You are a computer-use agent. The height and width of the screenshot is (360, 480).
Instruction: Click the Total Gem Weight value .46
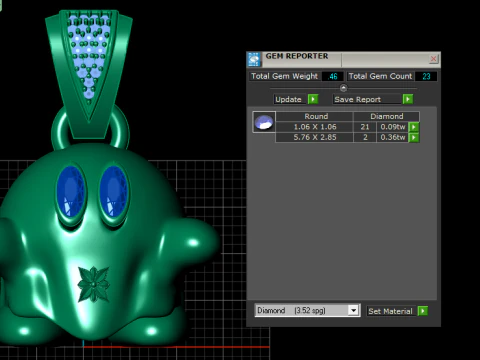coord(333,76)
